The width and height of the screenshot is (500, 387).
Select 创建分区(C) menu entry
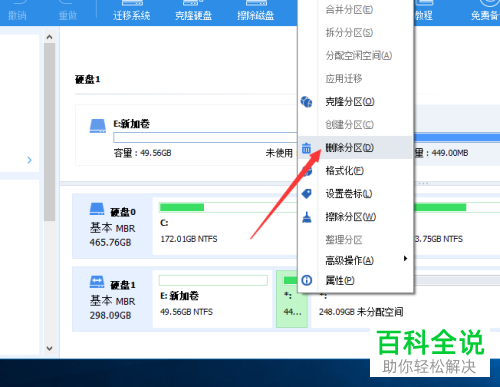pyautogui.click(x=355, y=125)
